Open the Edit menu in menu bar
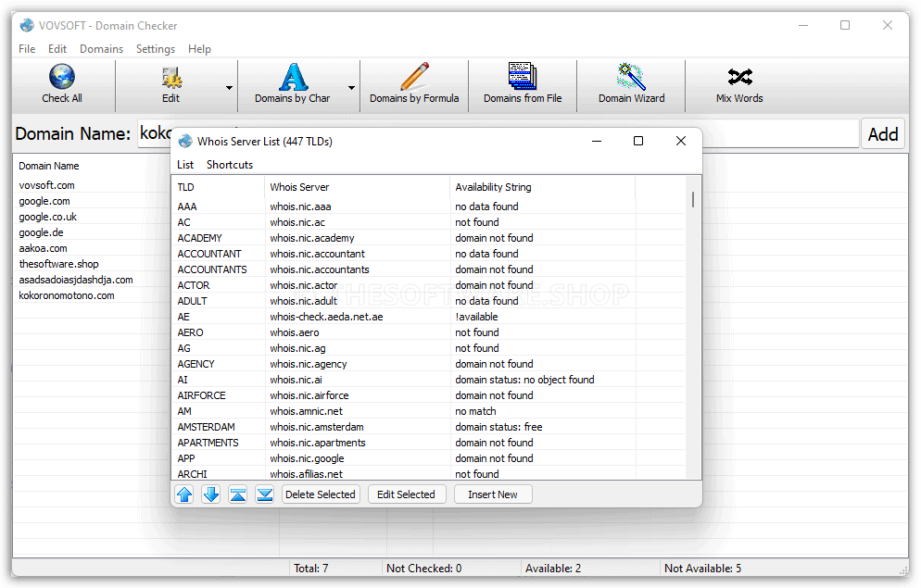This screenshot has height=588, width=921. point(57,49)
